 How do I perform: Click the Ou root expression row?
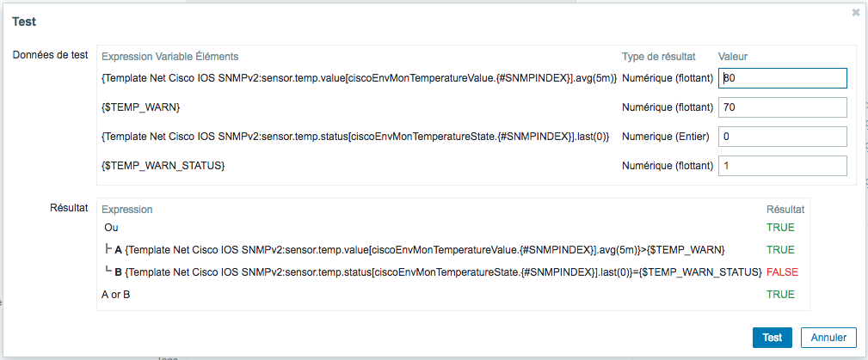(452, 228)
